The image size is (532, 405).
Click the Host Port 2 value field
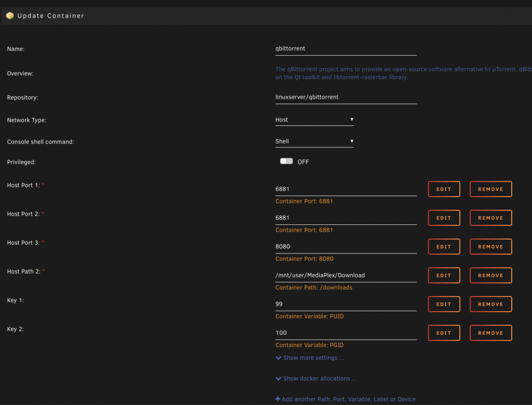click(346, 218)
